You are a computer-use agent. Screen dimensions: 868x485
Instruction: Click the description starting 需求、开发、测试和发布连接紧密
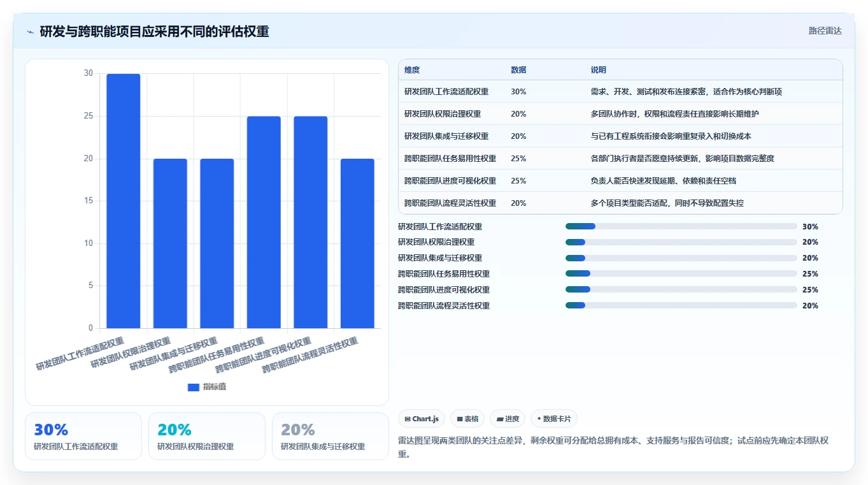click(x=687, y=92)
